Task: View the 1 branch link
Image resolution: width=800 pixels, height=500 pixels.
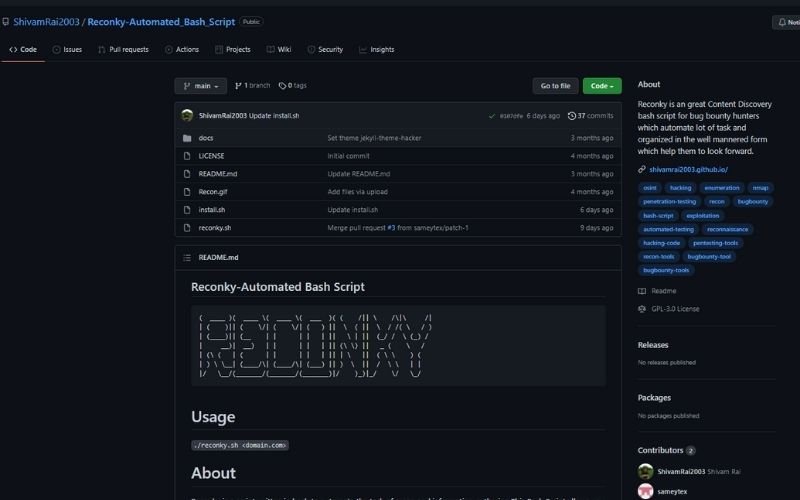Action: 253,85
